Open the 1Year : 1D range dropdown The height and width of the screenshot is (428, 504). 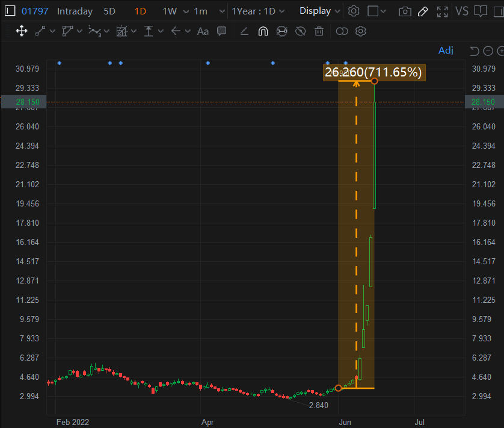coord(258,11)
